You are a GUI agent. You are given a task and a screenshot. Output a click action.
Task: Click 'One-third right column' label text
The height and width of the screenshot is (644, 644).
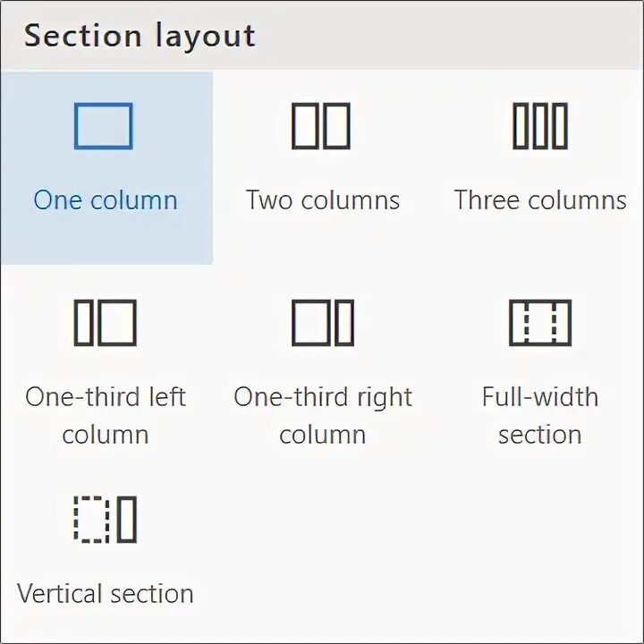[322, 415]
